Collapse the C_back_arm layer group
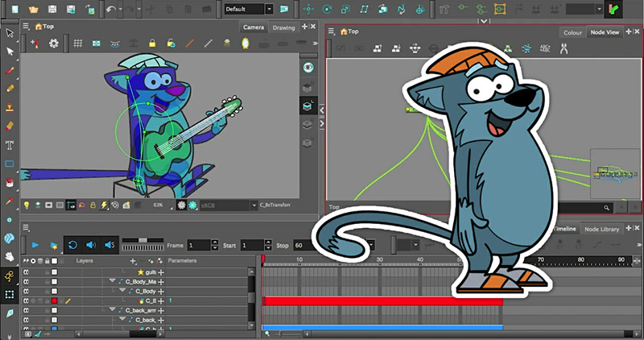Viewport: 644px width, 340px height. tap(113, 309)
